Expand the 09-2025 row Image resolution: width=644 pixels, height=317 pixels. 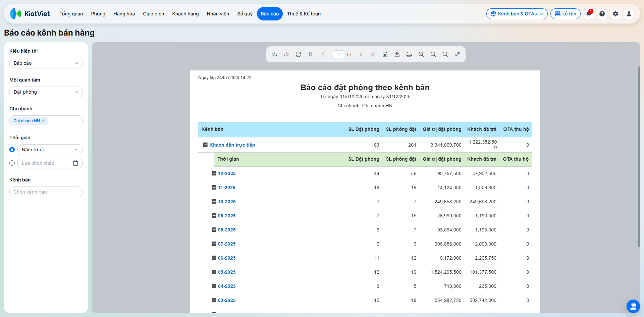click(214, 216)
